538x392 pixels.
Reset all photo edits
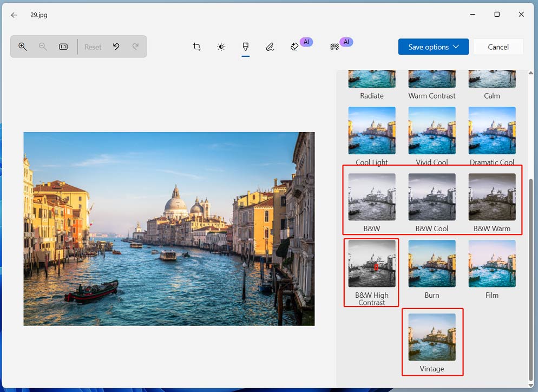tap(93, 47)
